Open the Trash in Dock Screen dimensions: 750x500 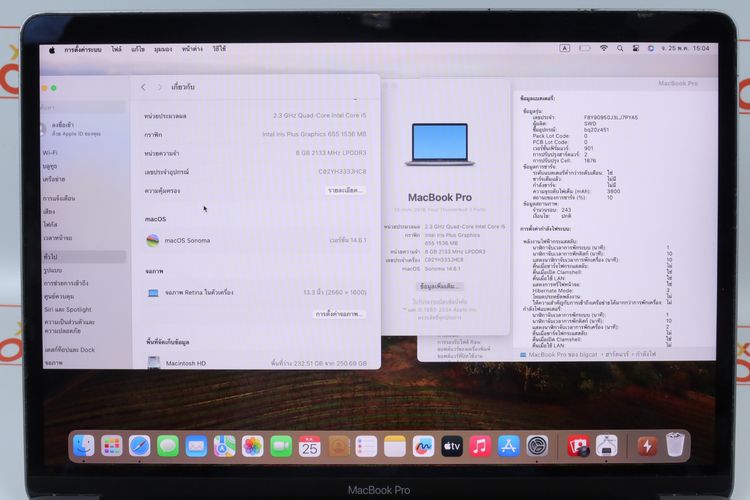point(675,445)
